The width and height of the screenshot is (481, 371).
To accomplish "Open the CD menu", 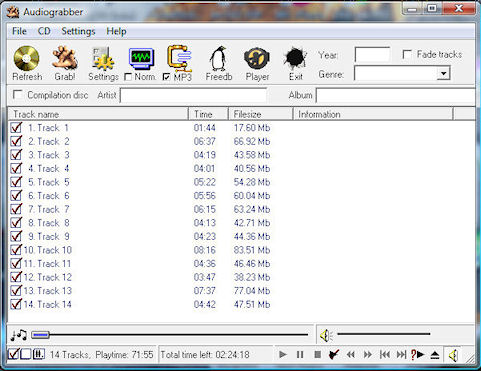I will (x=44, y=31).
